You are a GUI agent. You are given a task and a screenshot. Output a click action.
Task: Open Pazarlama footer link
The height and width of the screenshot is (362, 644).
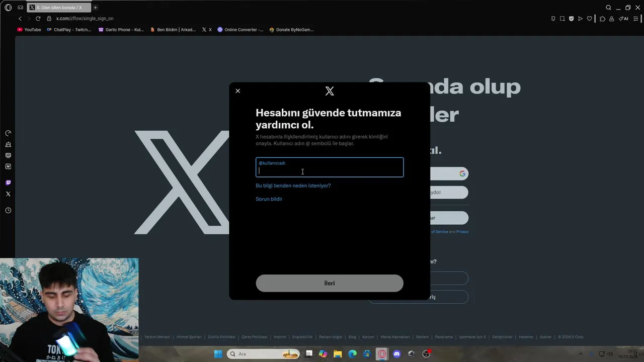(444, 337)
